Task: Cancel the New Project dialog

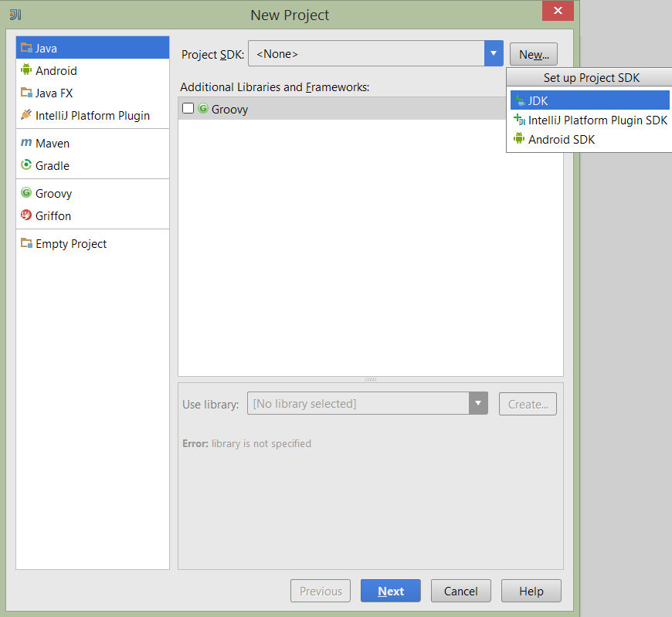Action: (x=460, y=590)
